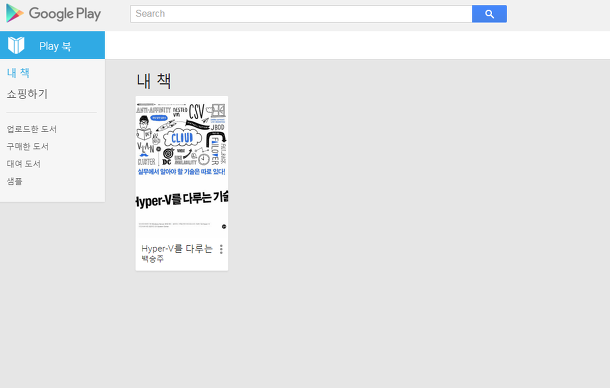This screenshot has height=388, width=610.
Task: Click the 내 책 page heading
Action: (x=154, y=81)
